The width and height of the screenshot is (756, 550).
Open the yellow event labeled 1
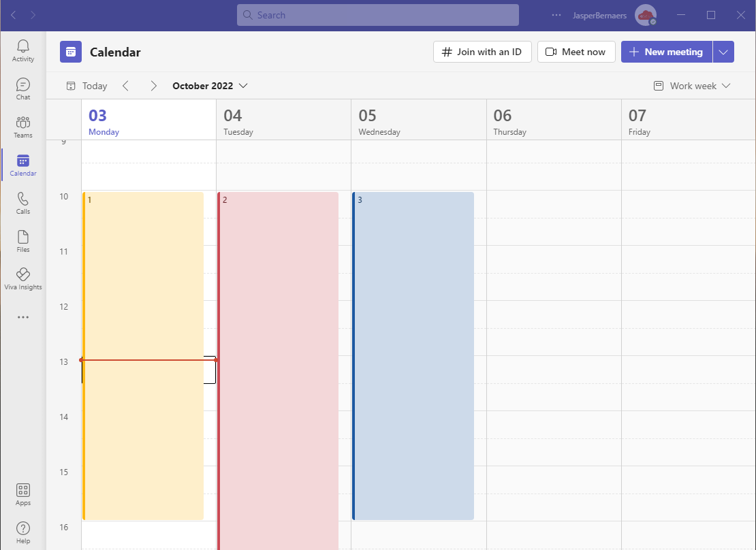pos(143,356)
